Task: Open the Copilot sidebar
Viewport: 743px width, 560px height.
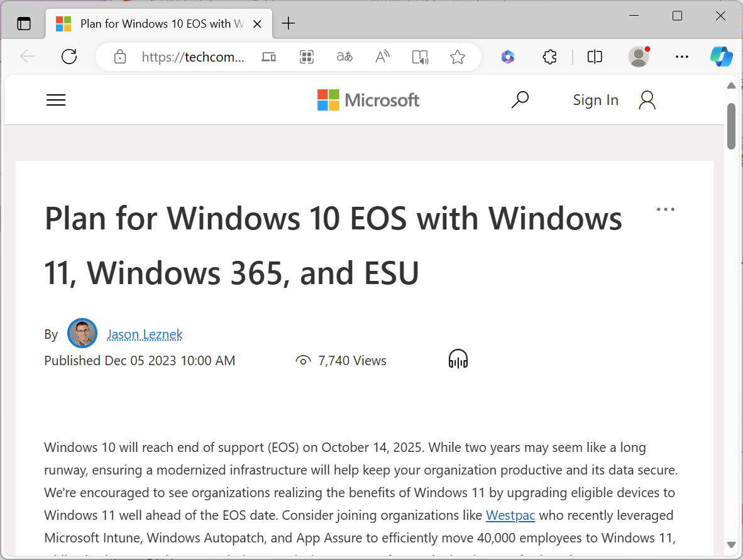Action: 722,57
